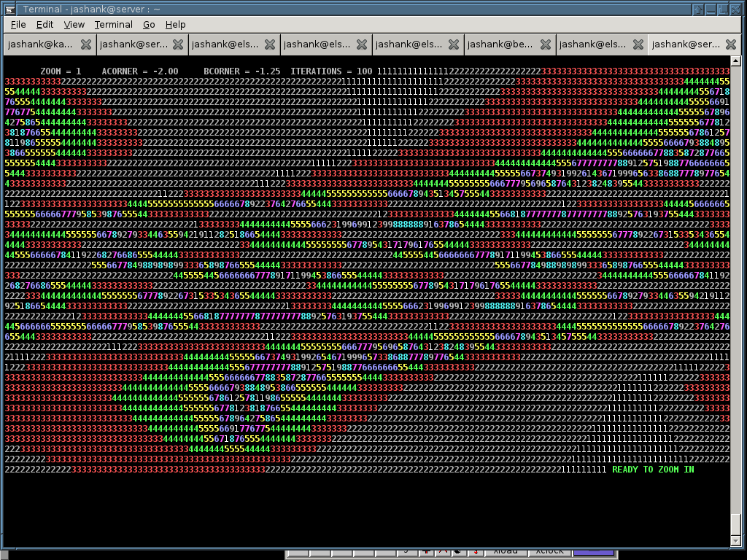Maximize the Terminal window

click(723, 9)
